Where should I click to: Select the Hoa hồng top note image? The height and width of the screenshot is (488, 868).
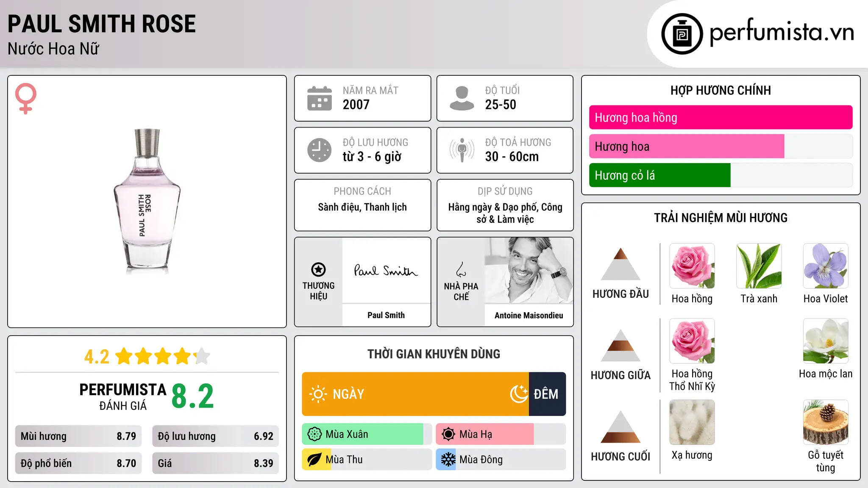click(x=692, y=266)
